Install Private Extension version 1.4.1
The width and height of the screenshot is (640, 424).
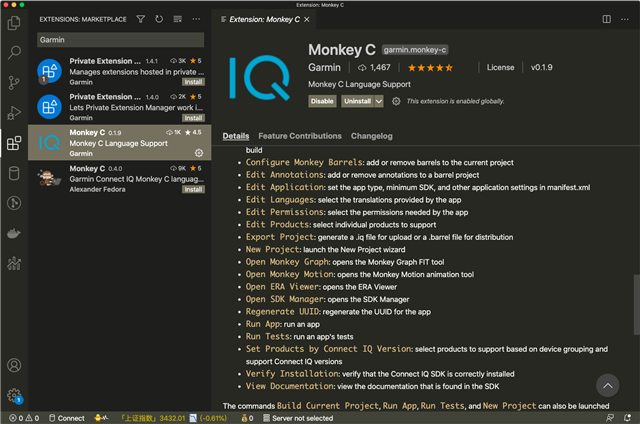(193, 82)
